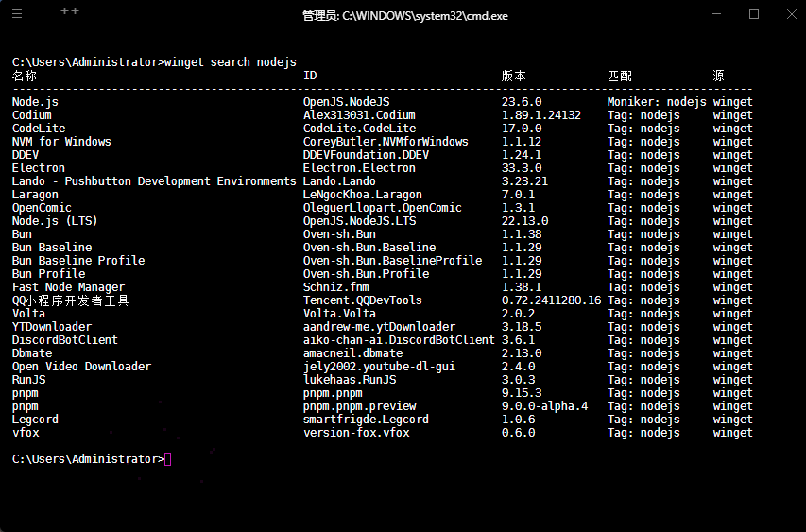Maximize the terminal window
Viewport: 806px width, 532px height.
(753, 14)
